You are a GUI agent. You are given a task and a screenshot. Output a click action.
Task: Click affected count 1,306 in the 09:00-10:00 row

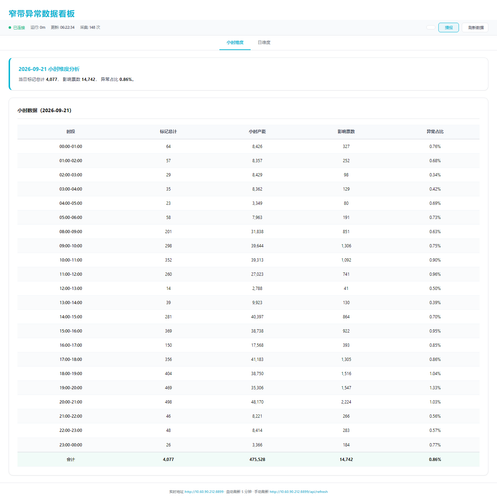[x=346, y=246]
